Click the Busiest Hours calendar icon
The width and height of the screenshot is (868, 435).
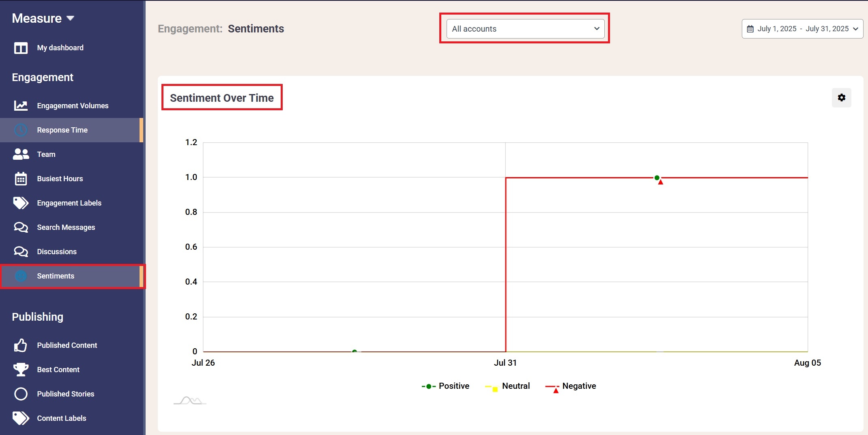21,178
